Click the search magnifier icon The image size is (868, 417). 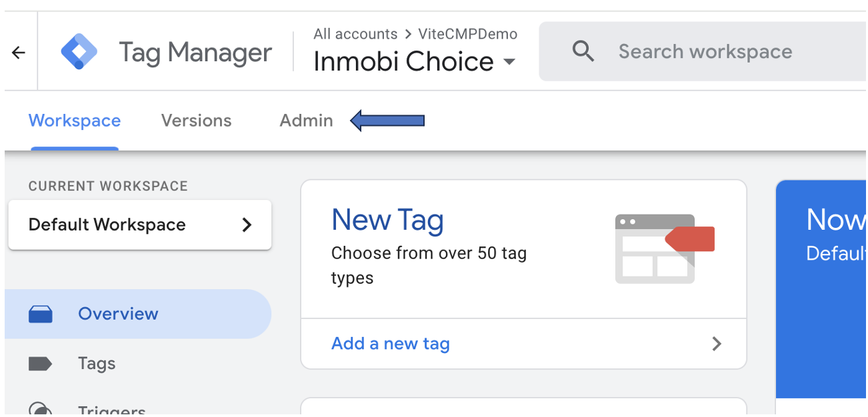click(583, 51)
